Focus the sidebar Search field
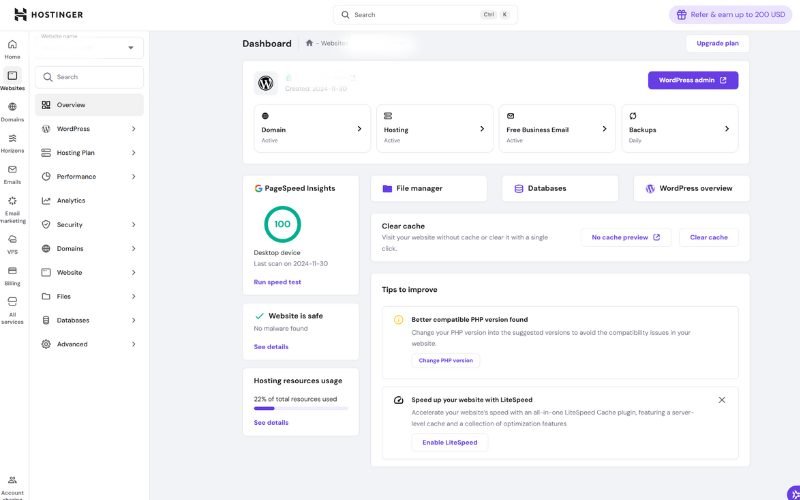This screenshot has height=500, width=800. coord(89,77)
